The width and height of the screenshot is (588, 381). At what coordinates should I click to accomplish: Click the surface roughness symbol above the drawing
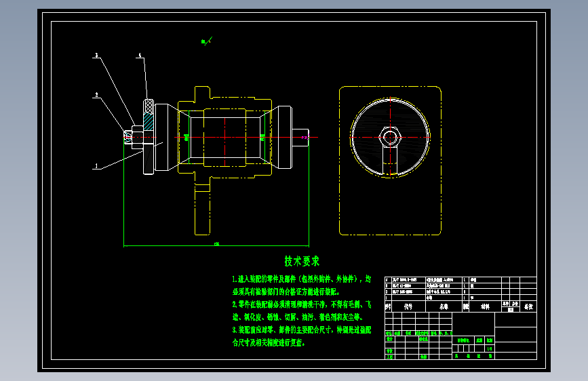(207, 41)
